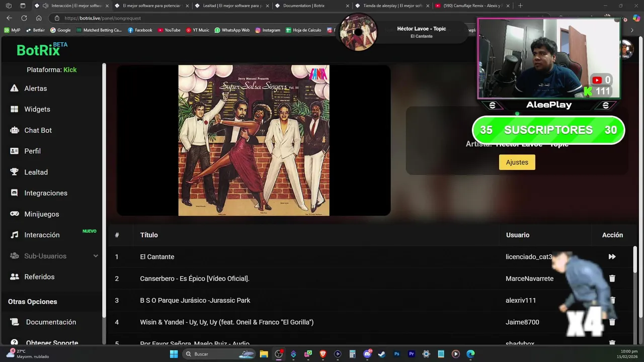Viewport: 644px width, 362px height.
Task: Open the Hoja de Calculo bookmark
Action: (x=303, y=30)
